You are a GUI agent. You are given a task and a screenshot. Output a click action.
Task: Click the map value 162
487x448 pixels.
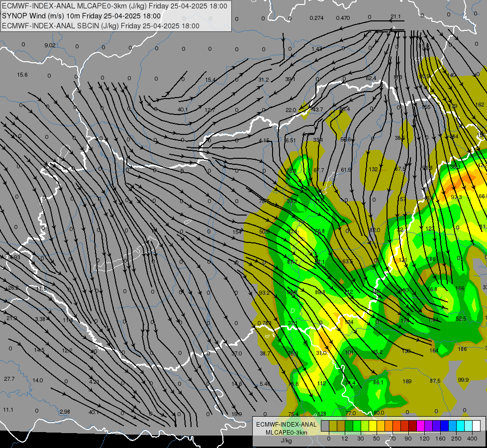click(480, 105)
